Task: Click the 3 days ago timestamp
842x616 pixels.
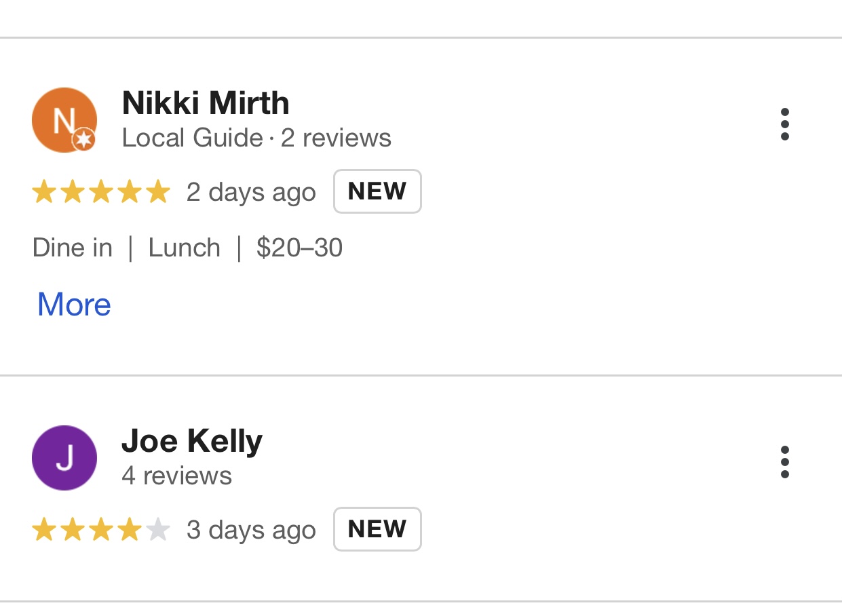Action: [251, 531]
